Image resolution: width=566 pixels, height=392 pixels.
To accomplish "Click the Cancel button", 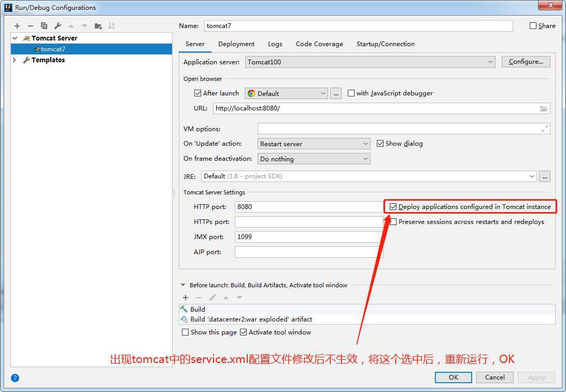I will tap(494, 377).
